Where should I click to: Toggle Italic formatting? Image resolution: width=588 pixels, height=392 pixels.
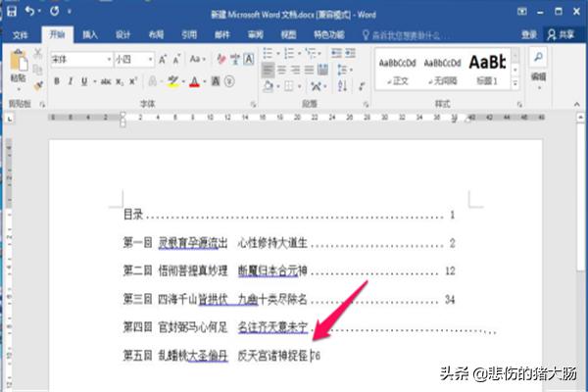pyautogui.click(x=71, y=81)
